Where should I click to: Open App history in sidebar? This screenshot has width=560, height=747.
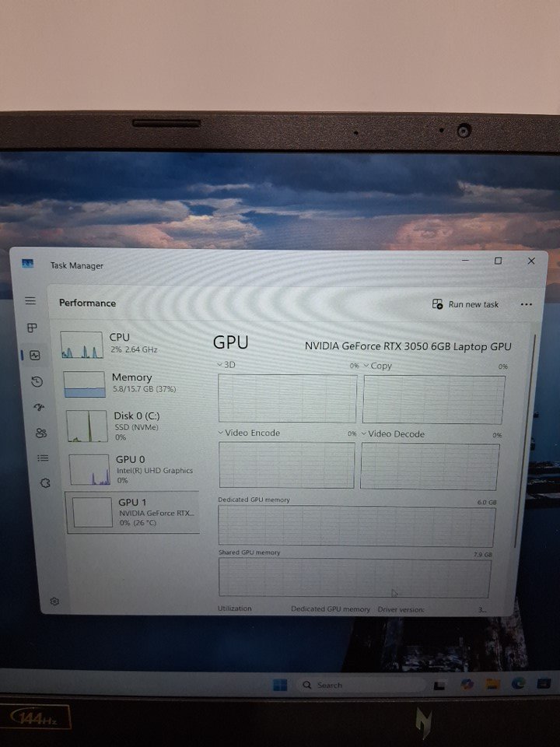[36, 381]
